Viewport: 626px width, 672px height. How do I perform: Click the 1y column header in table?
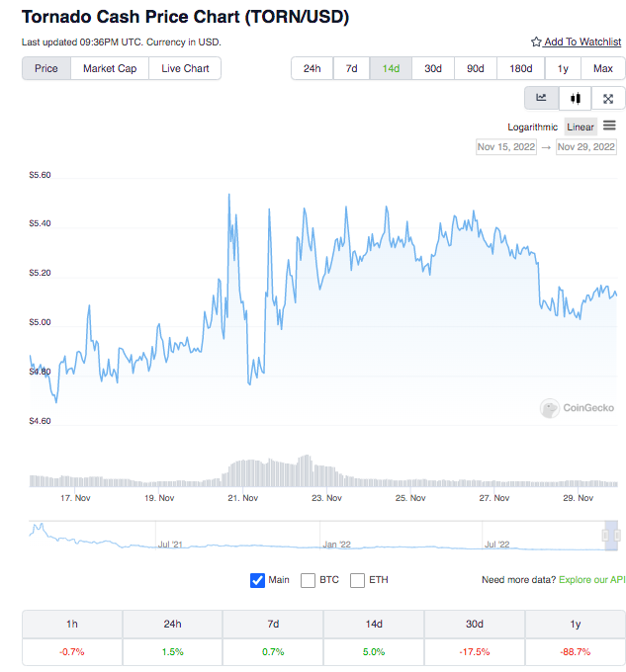tap(575, 624)
